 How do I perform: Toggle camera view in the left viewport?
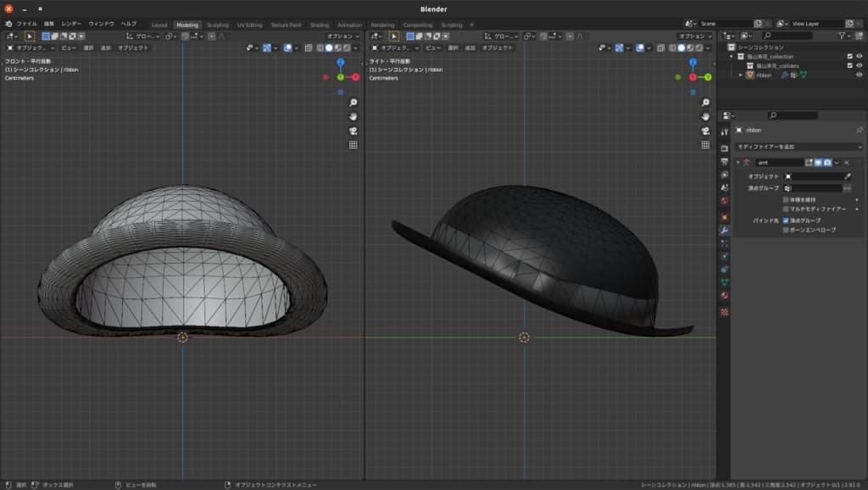pos(353,131)
